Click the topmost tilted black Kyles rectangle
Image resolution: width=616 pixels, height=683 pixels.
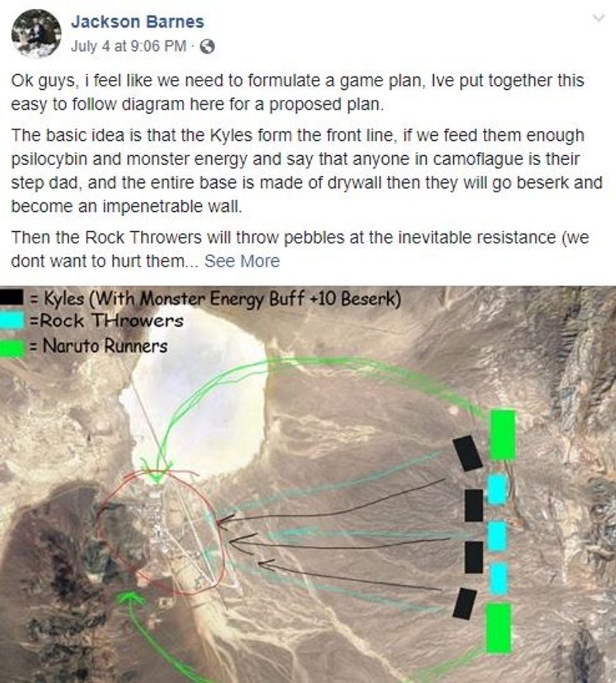[x=468, y=453]
